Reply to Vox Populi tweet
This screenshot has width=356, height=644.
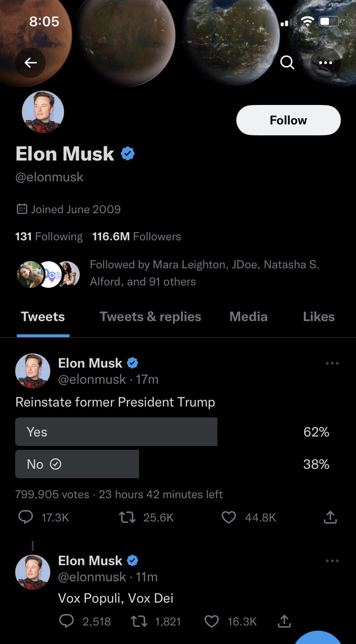66,621
